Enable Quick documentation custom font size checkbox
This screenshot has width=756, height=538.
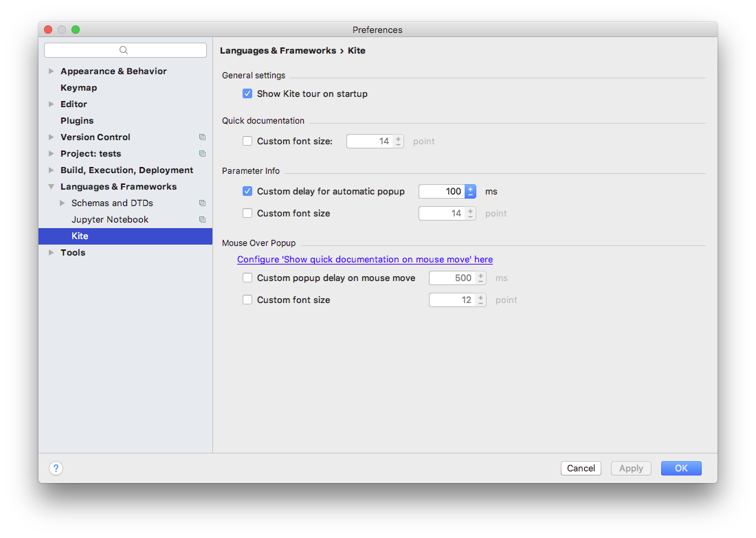[247, 142]
